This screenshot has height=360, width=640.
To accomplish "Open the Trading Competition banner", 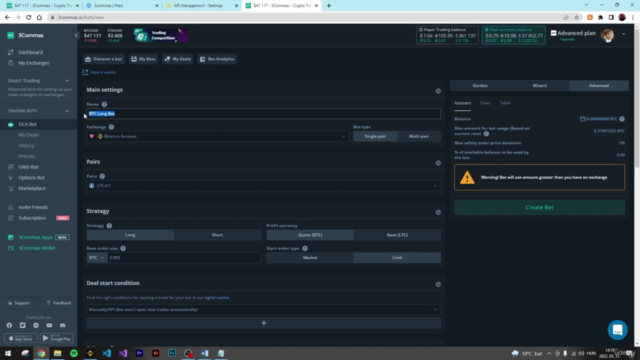I will tap(160, 36).
